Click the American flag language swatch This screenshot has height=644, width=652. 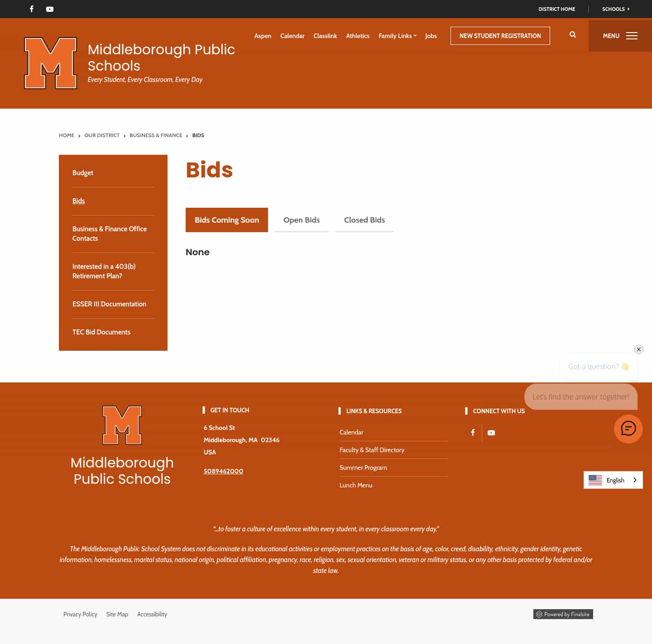click(595, 480)
